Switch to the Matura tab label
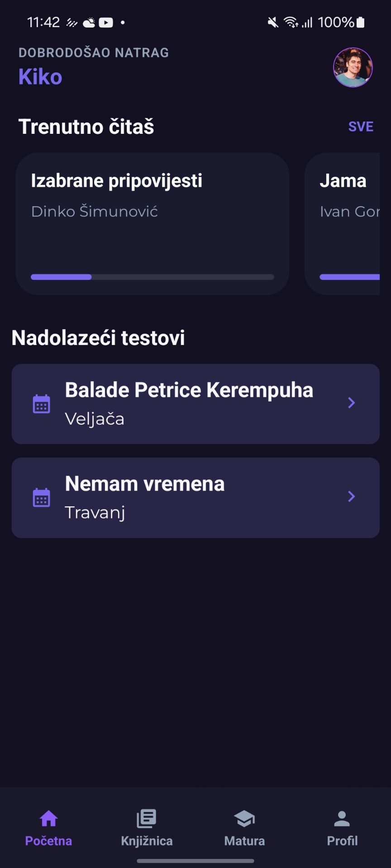This screenshot has width=391, height=868. click(244, 841)
